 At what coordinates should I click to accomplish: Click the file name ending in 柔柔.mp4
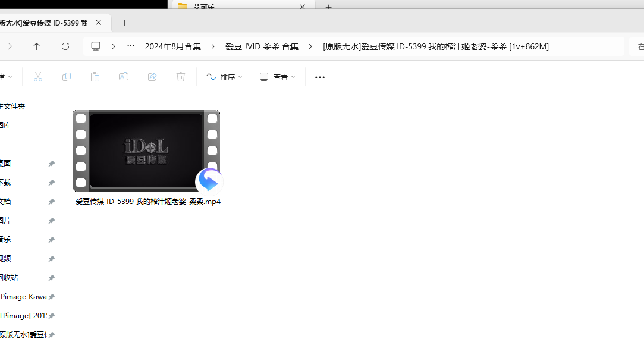[x=148, y=202]
